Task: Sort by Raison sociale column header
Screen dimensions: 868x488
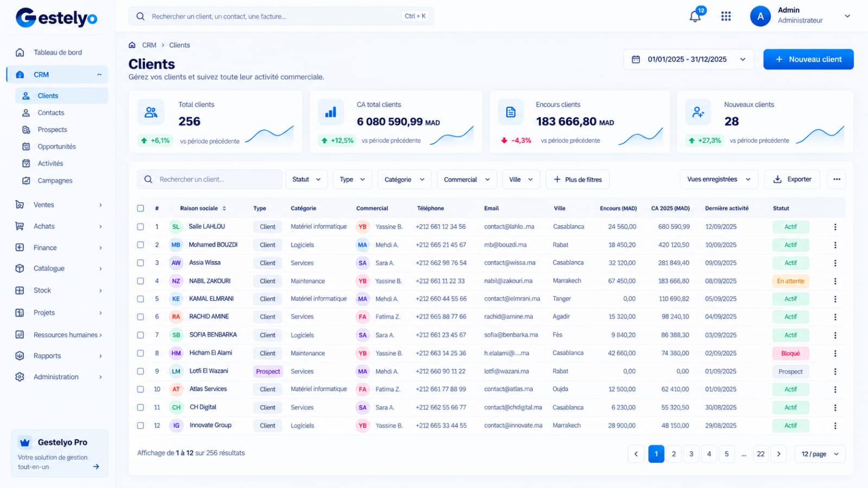Action: point(203,208)
